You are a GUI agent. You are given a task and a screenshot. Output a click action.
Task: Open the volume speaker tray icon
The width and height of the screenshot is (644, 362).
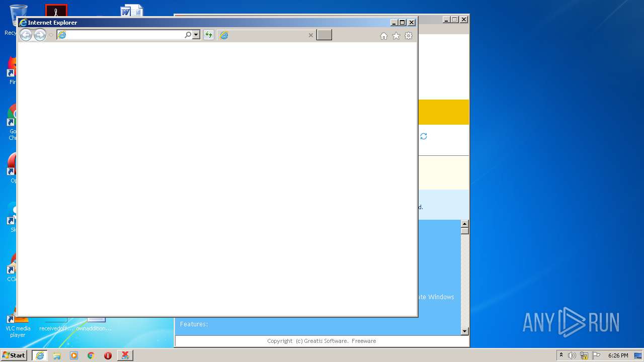(x=572, y=355)
